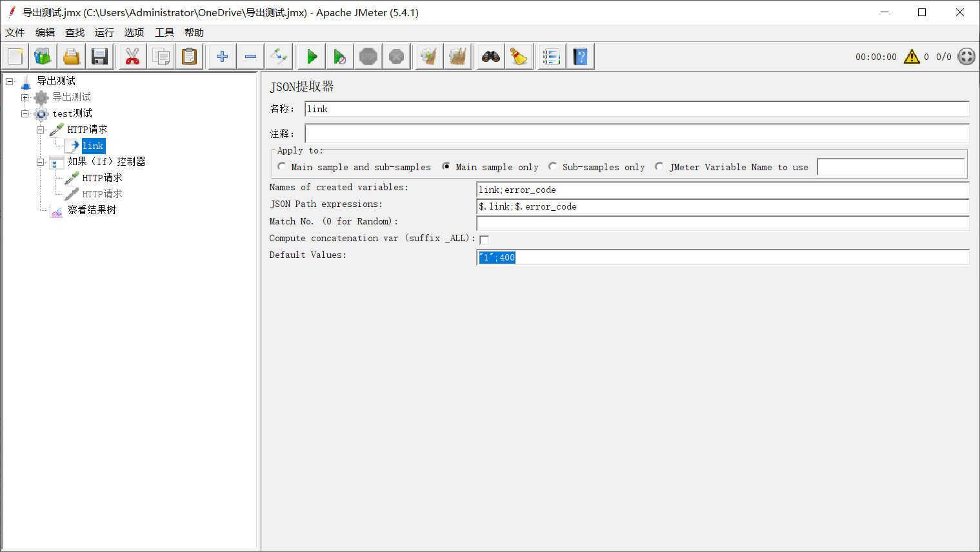The height and width of the screenshot is (552, 980).
Task: Click the Copy icon in toolbar
Action: 161,57
